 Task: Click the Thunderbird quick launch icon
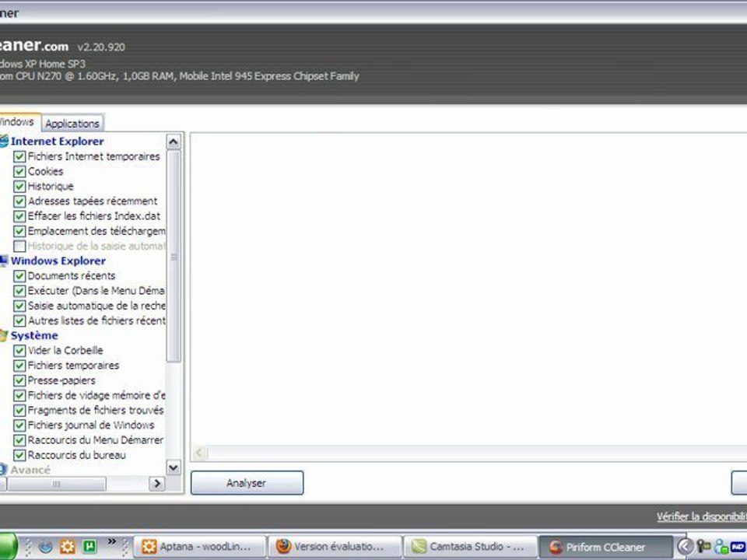(x=46, y=546)
